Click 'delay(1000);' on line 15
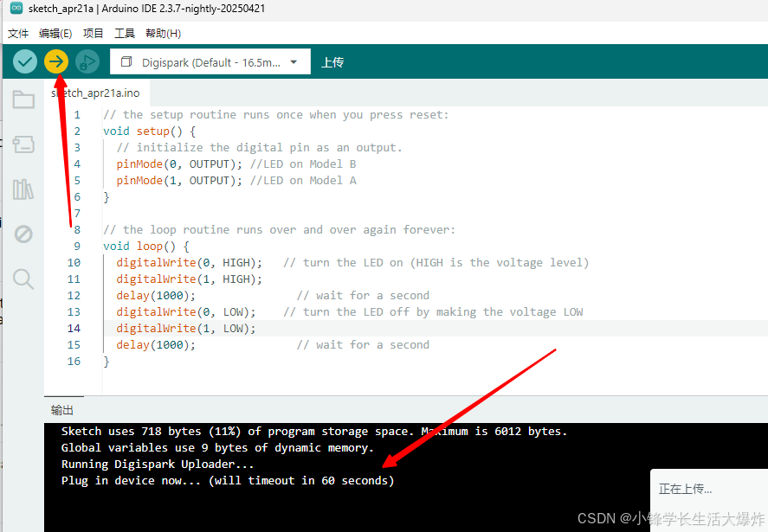 coord(156,345)
